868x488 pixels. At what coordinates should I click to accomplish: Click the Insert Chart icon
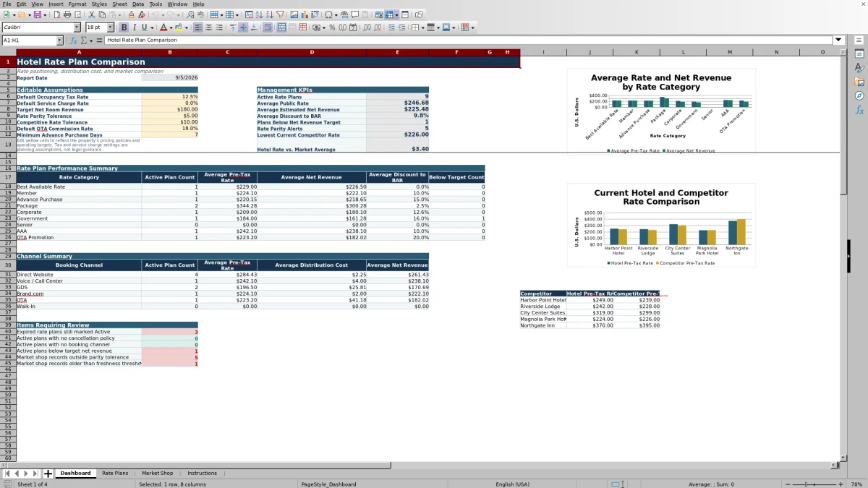pyautogui.click(x=304, y=14)
